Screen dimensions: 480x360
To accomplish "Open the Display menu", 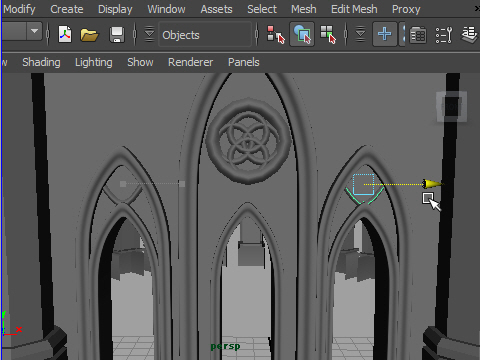I will click(115, 9).
